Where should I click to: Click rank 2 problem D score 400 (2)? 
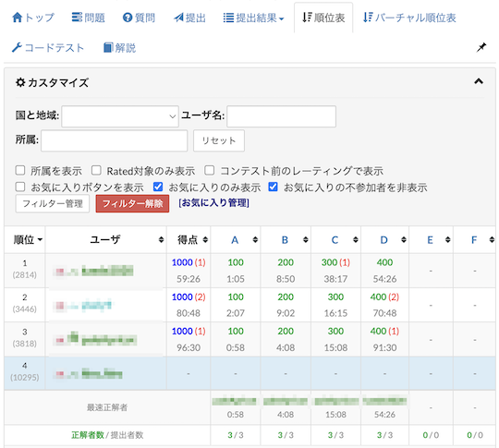pos(384,297)
